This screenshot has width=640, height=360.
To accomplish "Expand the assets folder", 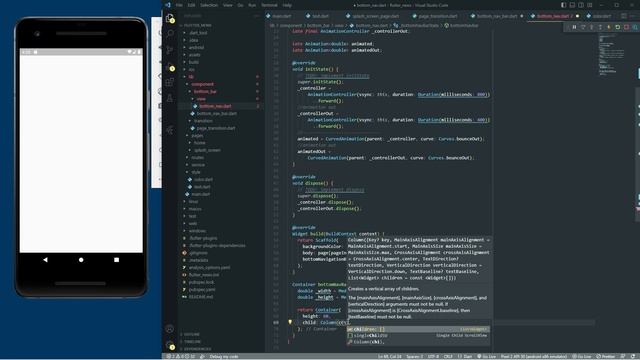I will coord(195,55).
